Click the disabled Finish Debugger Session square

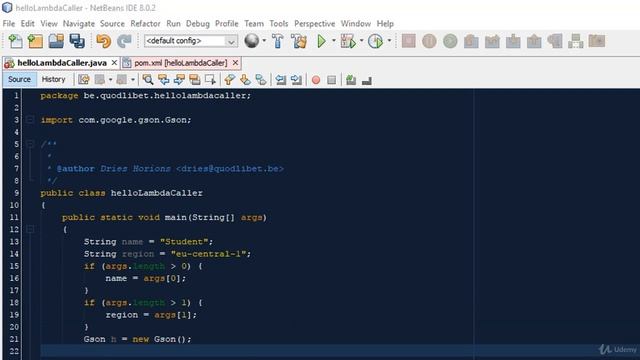coord(409,41)
